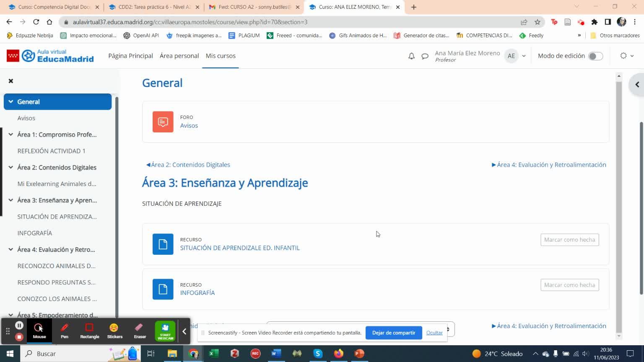Share this page from the address bar
This screenshot has width=644, height=362.
(x=524, y=22)
